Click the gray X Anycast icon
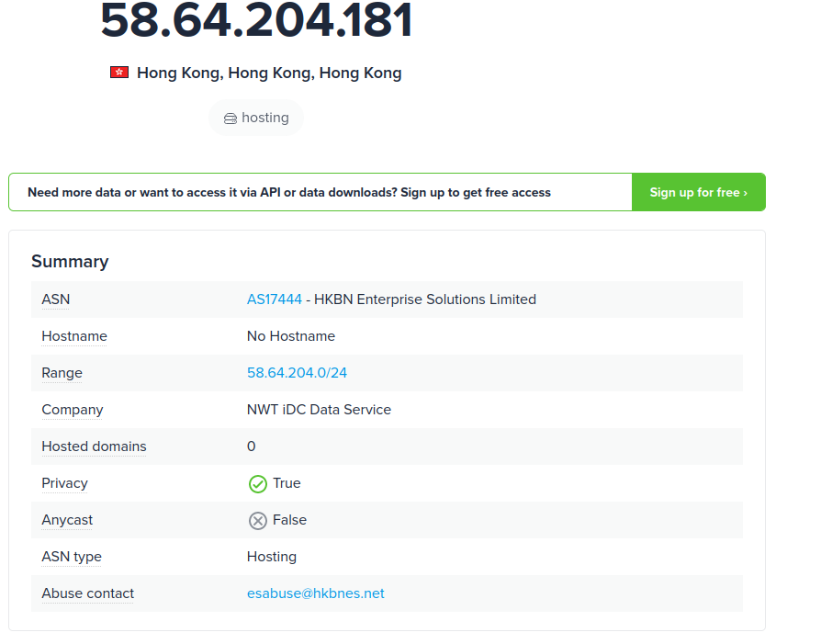The width and height of the screenshot is (821, 644). pyautogui.click(x=258, y=520)
